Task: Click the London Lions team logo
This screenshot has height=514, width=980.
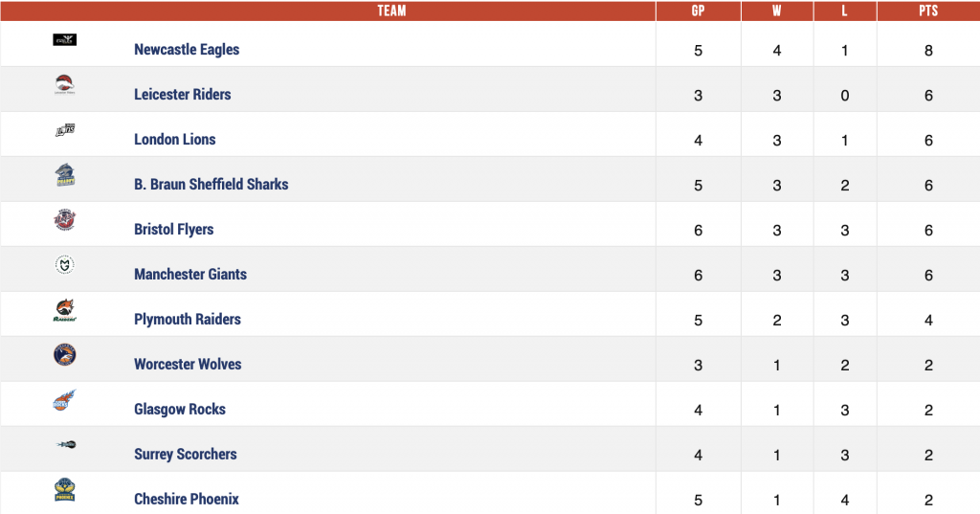Action: (x=65, y=130)
